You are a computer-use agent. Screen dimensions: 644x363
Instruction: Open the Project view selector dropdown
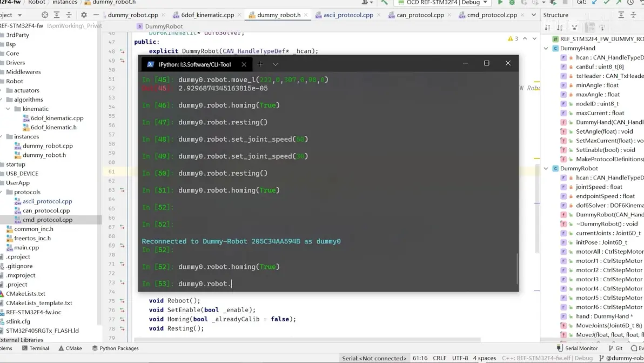[x=19, y=15]
